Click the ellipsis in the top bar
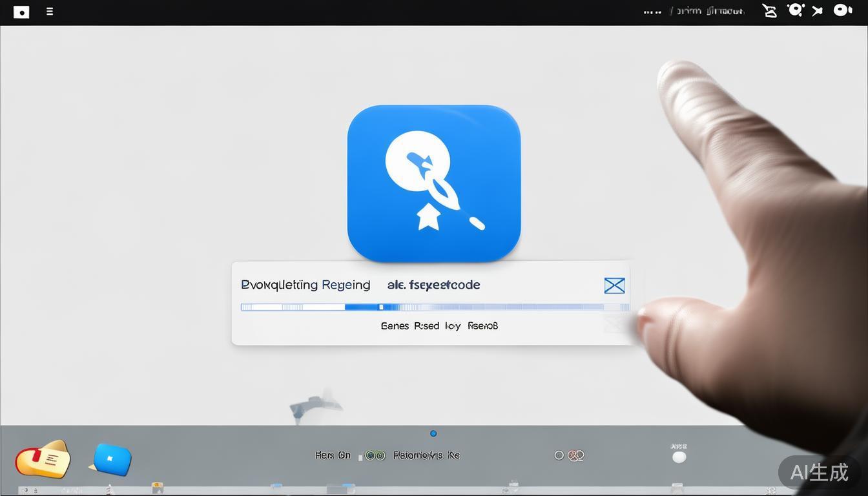This screenshot has width=868, height=496. (x=652, y=12)
